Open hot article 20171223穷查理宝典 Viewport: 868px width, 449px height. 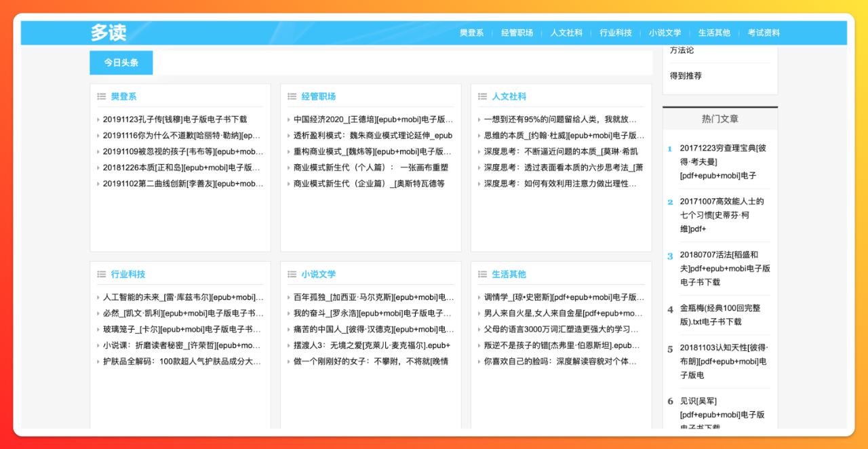[724, 161]
